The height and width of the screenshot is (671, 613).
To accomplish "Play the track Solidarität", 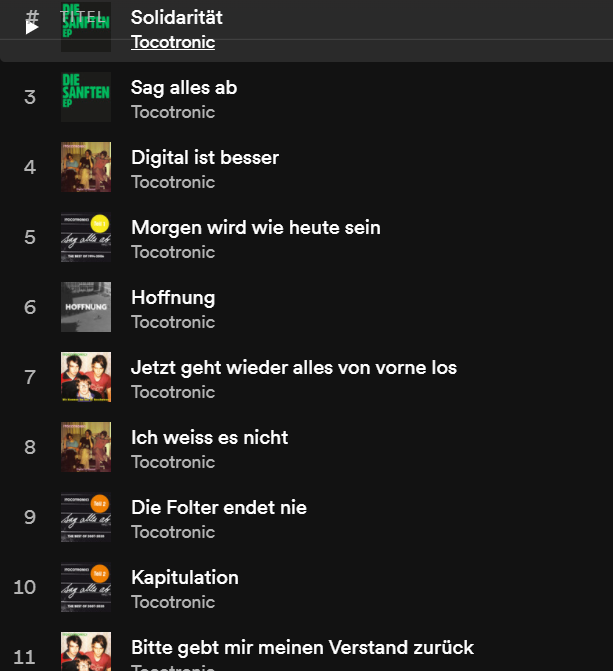I will [x=31, y=28].
